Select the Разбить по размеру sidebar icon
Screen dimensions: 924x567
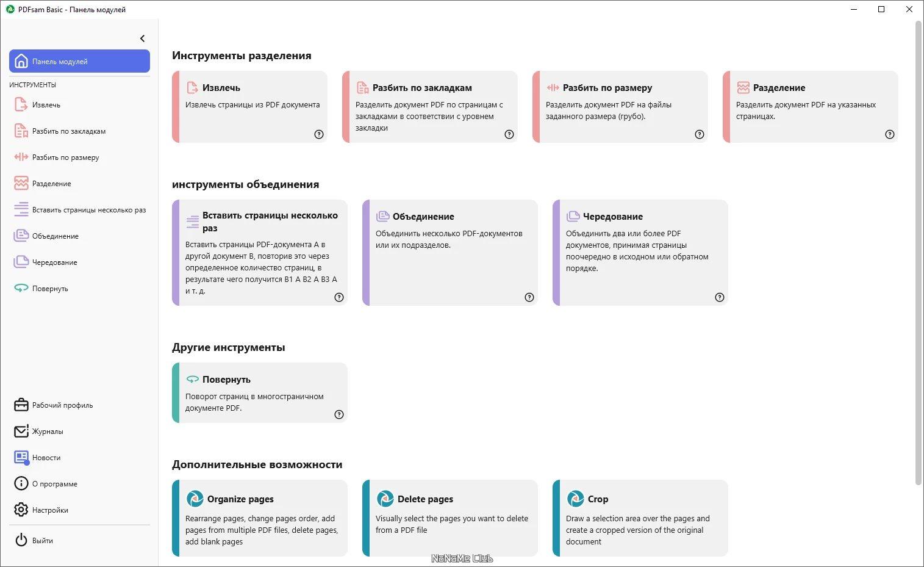click(x=21, y=157)
